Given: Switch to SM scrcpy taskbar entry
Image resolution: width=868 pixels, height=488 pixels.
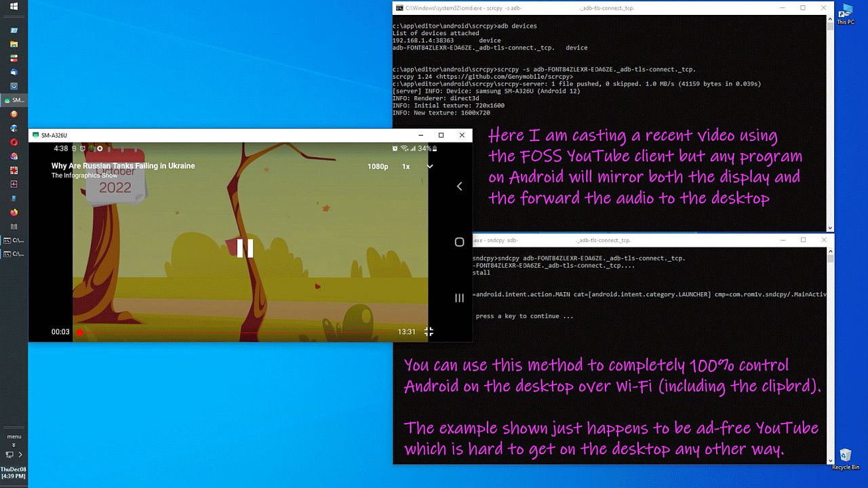Looking at the screenshot, I should tap(14, 100).
